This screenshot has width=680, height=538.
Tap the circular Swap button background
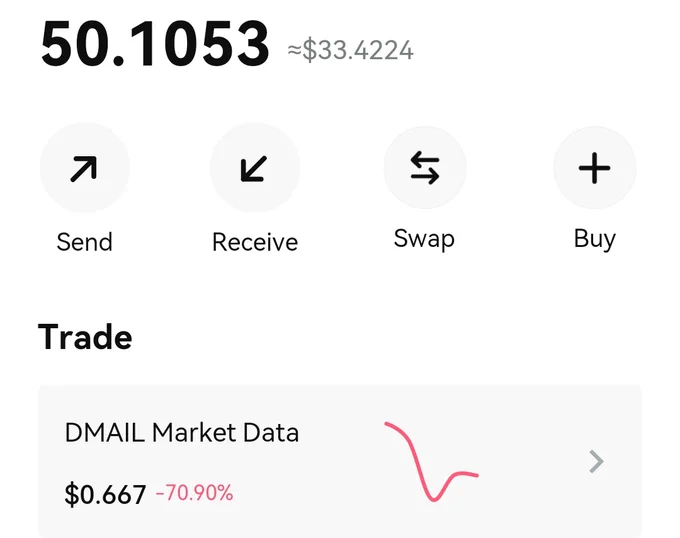click(x=425, y=167)
